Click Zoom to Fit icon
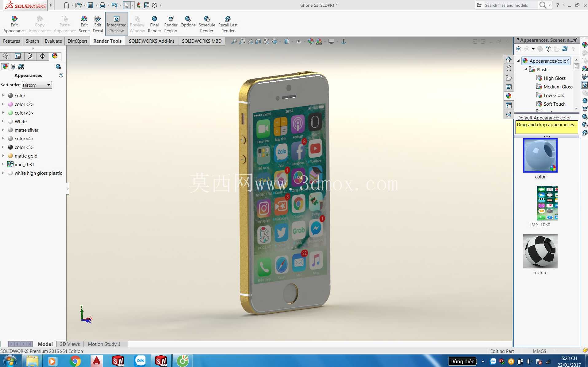The width and height of the screenshot is (588, 367). [234, 41]
